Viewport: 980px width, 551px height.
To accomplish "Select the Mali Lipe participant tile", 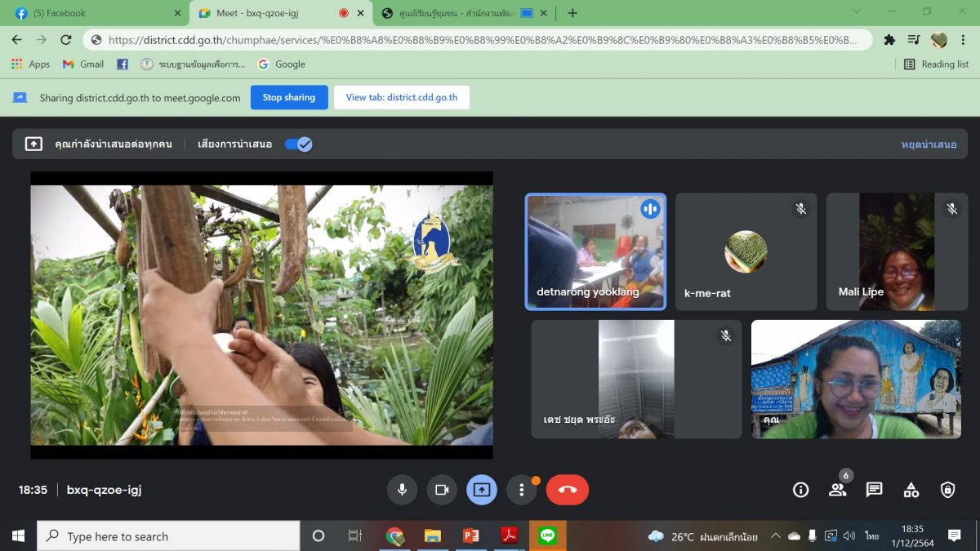I will click(x=897, y=251).
